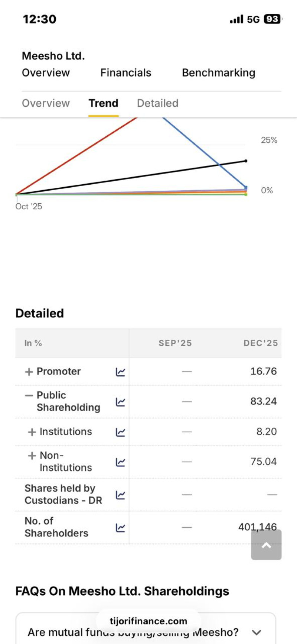View chart for No. of Shareholders
The height and width of the screenshot is (644, 297).
click(120, 527)
